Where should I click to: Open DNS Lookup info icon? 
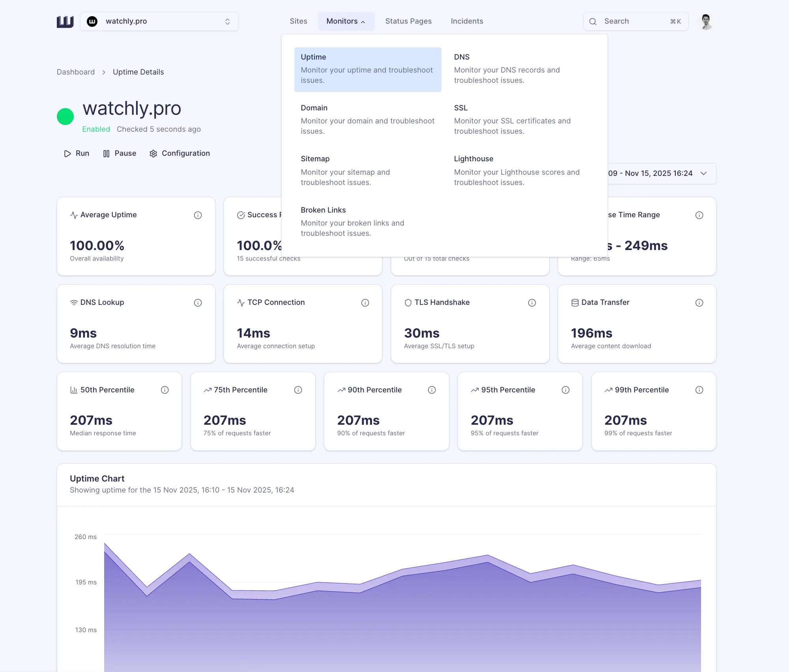[x=198, y=302]
